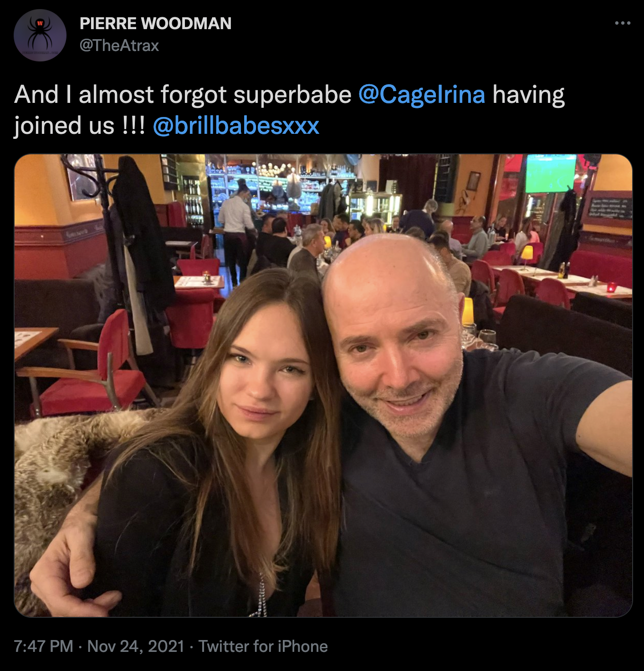
Task: Enlarge the attached restaurant photo
Action: tap(323, 385)
